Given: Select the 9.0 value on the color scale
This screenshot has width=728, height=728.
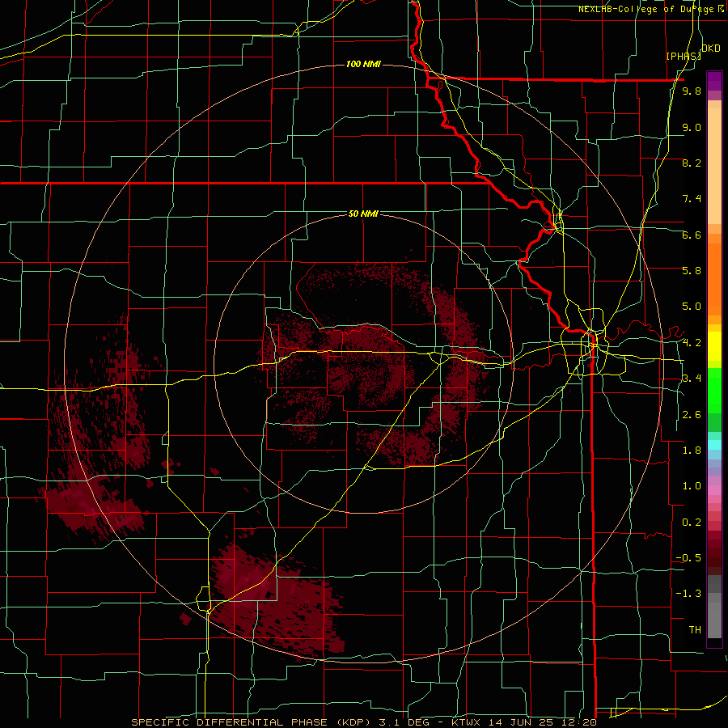Looking at the screenshot, I should coord(692,127).
